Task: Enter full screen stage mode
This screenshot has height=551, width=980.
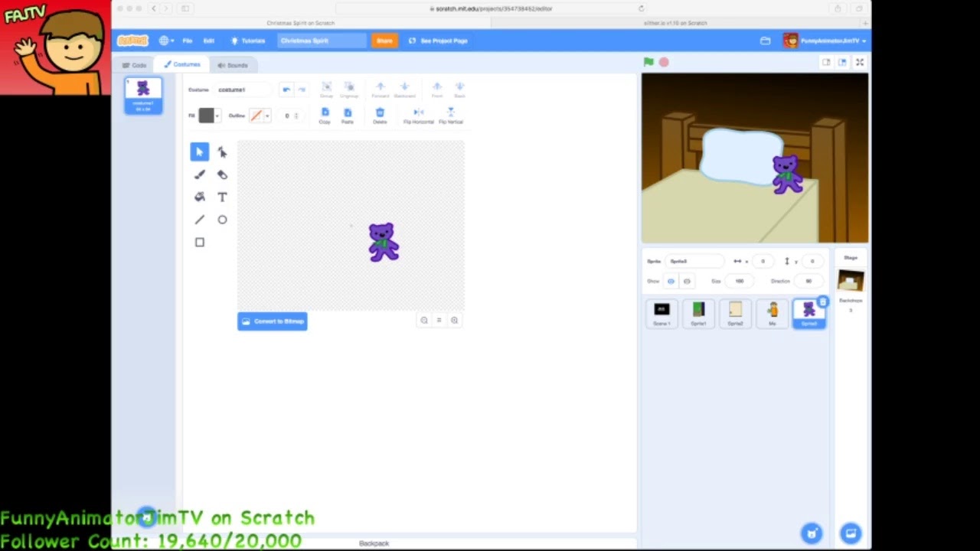Action: pos(860,62)
